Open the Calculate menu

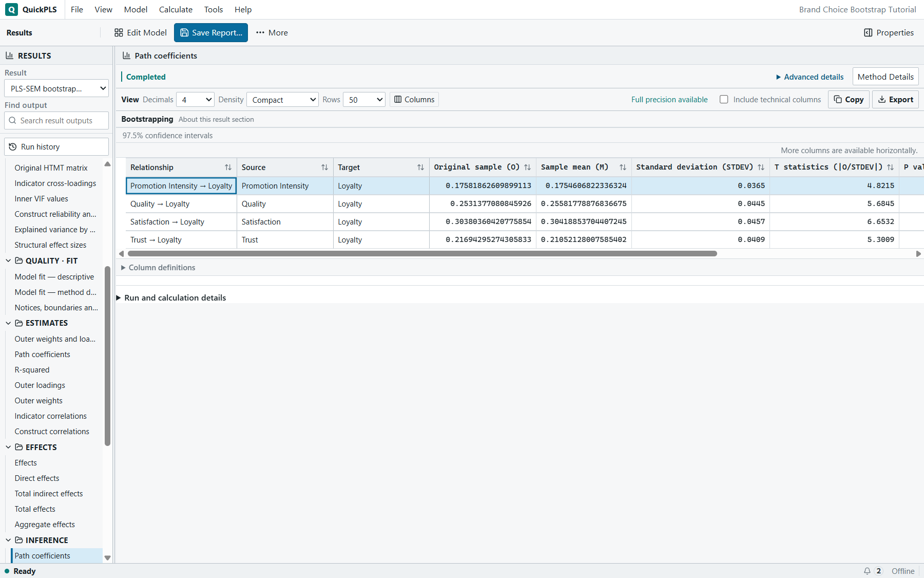click(176, 9)
